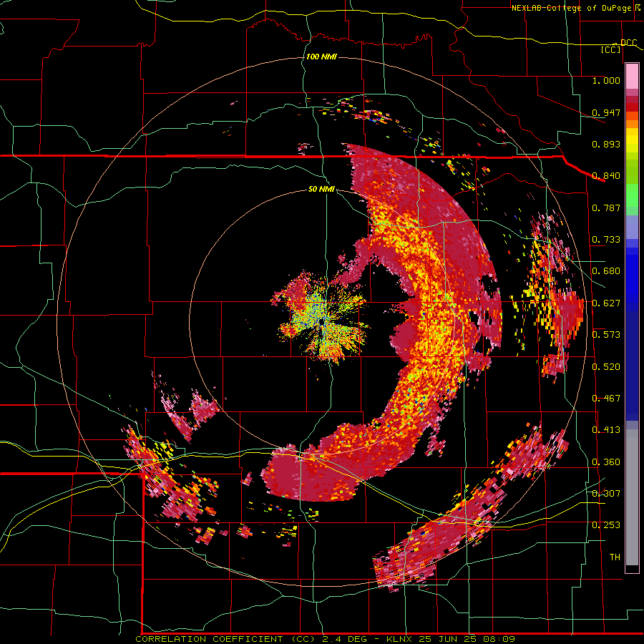Select the 0.253 value on the scale
Viewport: 644px width, 644px height.
606,525
